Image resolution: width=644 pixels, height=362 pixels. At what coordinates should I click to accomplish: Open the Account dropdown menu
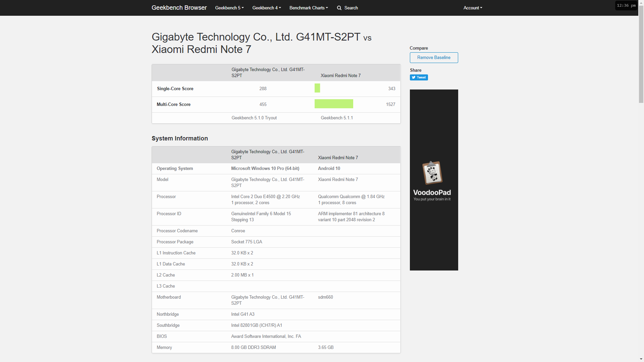point(473,8)
